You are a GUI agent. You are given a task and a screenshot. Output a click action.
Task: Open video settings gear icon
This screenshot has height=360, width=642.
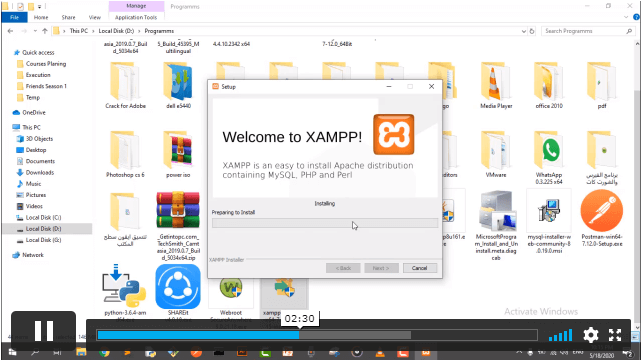click(590, 335)
